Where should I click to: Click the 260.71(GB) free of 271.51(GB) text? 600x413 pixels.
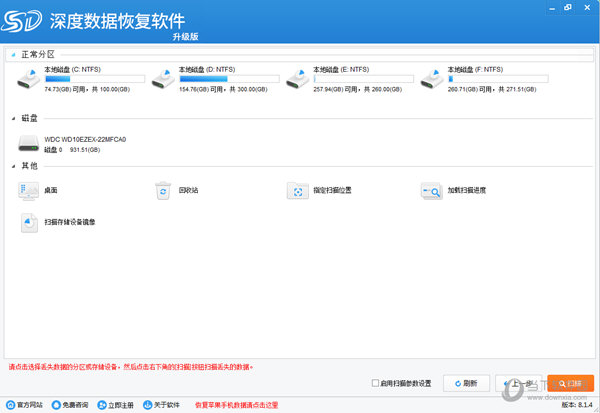(x=492, y=89)
